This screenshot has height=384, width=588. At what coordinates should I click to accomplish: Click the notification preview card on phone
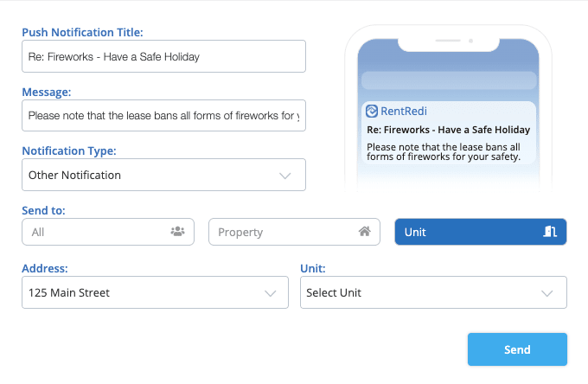(449, 132)
